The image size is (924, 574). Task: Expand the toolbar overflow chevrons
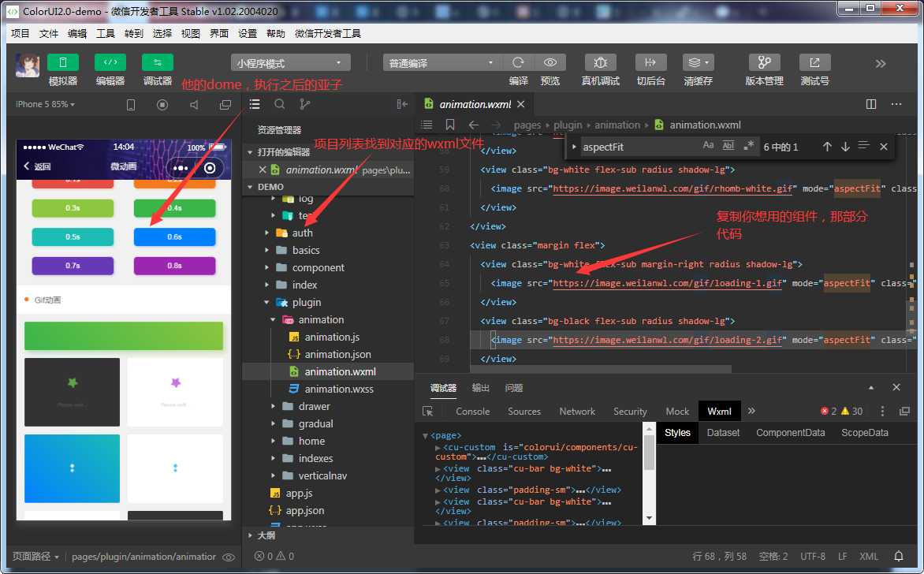click(881, 64)
